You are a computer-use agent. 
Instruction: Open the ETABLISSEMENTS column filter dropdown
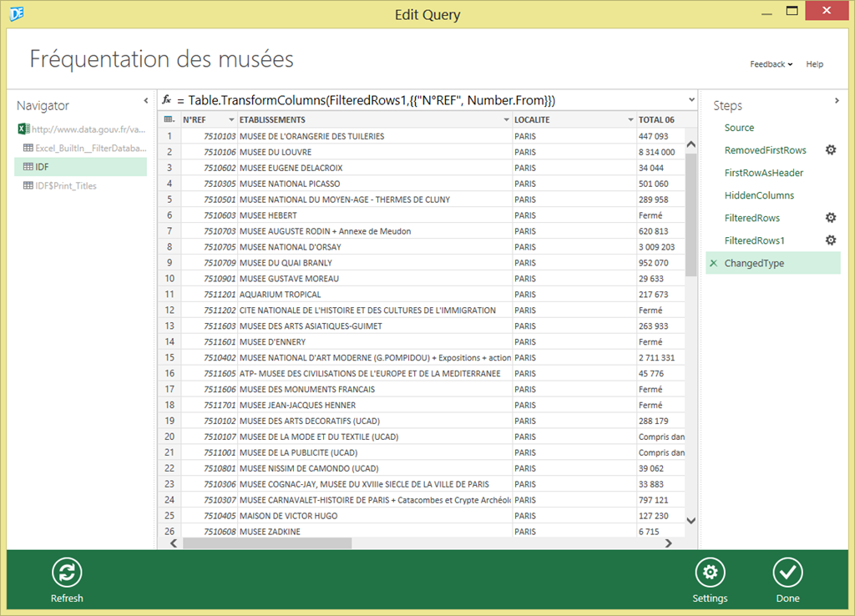pos(506,120)
